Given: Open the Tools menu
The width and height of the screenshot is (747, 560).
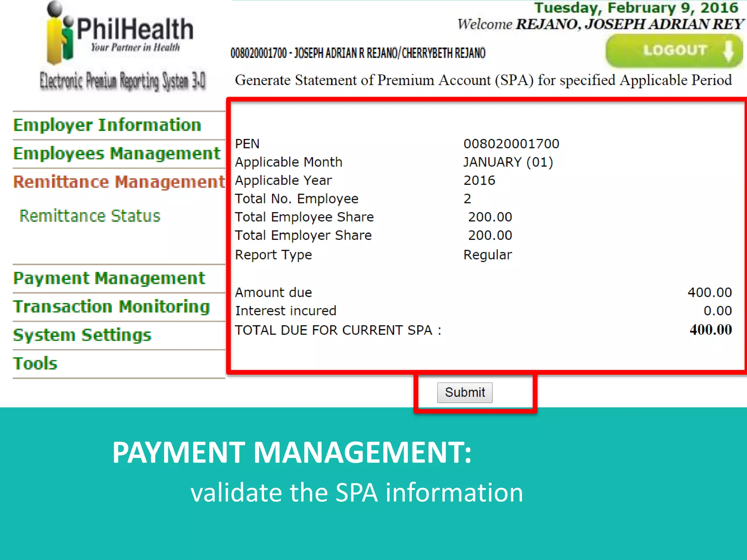Looking at the screenshot, I should point(35,363).
